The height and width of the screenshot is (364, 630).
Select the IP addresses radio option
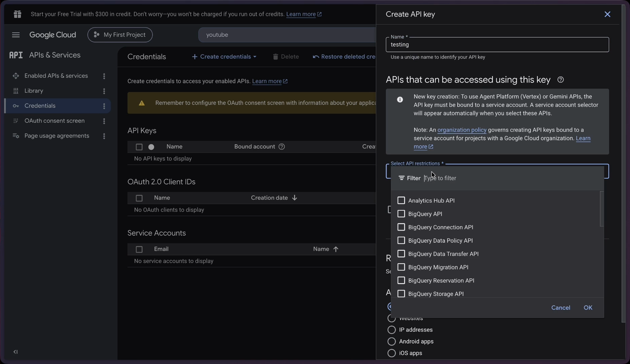[391, 330]
